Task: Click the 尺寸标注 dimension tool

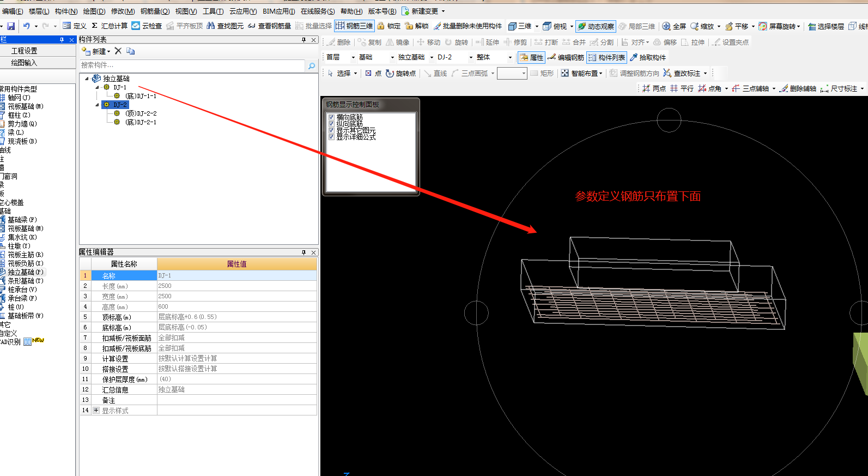Action: point(839,88)
